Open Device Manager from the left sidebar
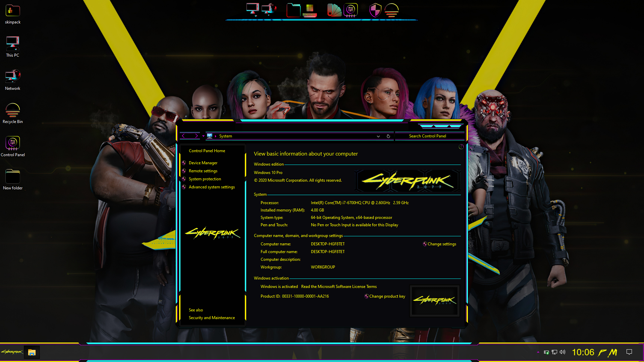 (x=203, y=163)
